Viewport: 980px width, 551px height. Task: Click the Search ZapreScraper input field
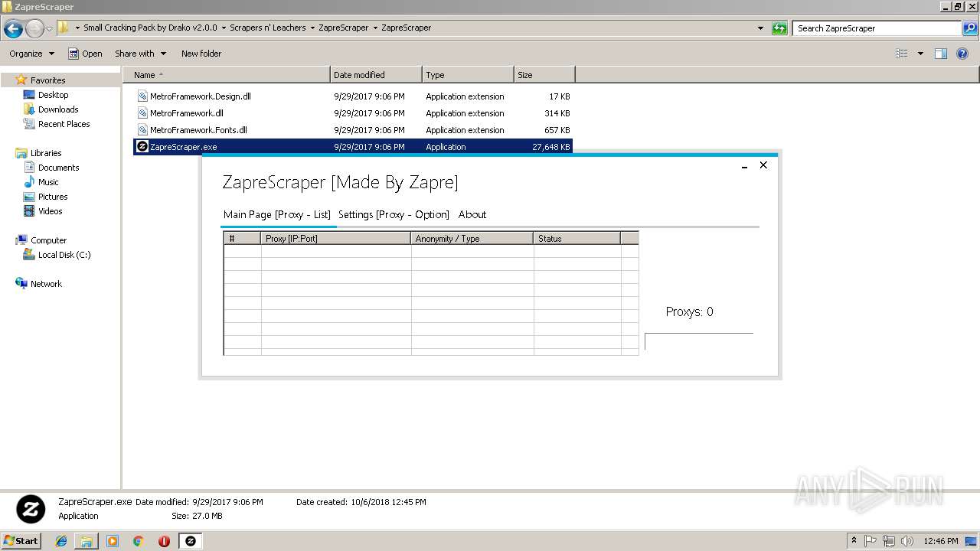877,28
